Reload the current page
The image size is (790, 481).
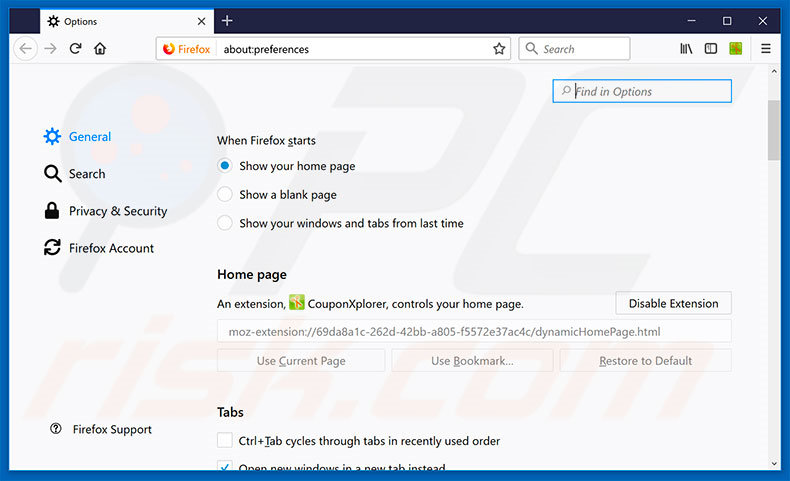[x=76, y=49]
